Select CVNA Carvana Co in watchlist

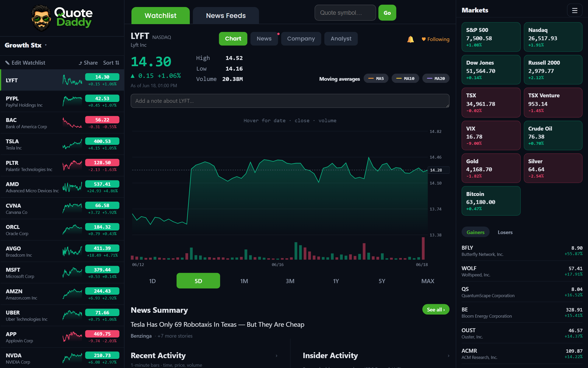click(x=62, y=209)
